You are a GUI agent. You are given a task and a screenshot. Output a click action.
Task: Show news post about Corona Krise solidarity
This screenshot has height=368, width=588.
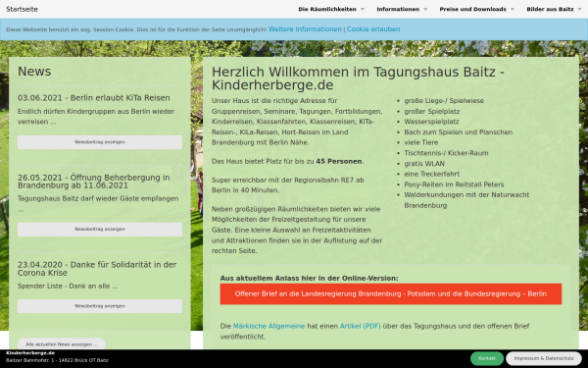pos(100,306)
